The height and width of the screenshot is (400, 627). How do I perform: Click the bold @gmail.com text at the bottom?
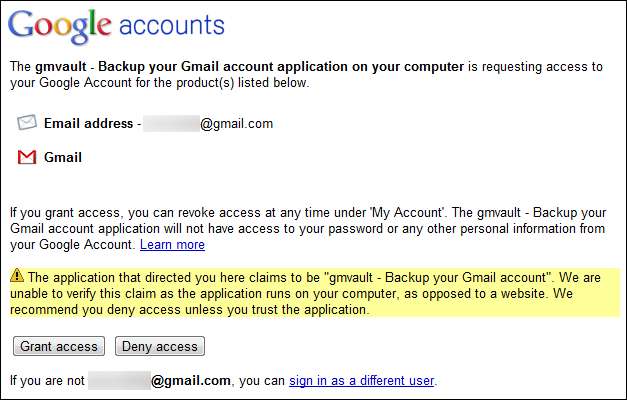tap(191, 380)
